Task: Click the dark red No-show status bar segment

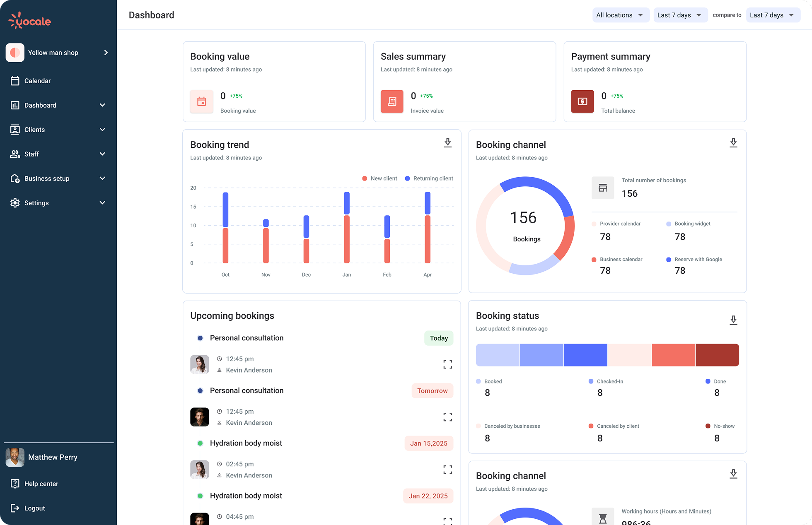Action: pyautogui.click(x=717, y=355)
